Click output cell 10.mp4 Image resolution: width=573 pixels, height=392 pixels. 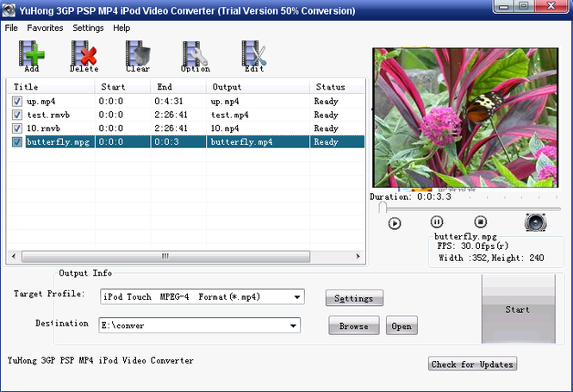click(x=225, y=128)
